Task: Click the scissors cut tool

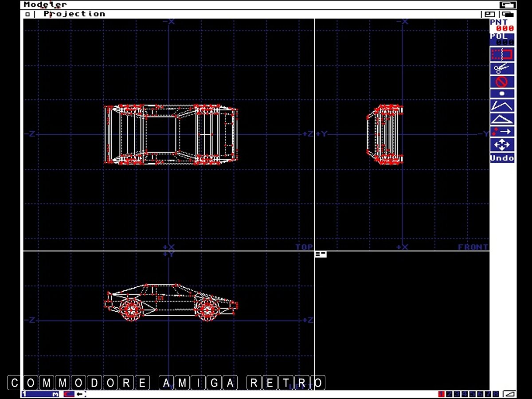Action: click(x=502, y=68)
